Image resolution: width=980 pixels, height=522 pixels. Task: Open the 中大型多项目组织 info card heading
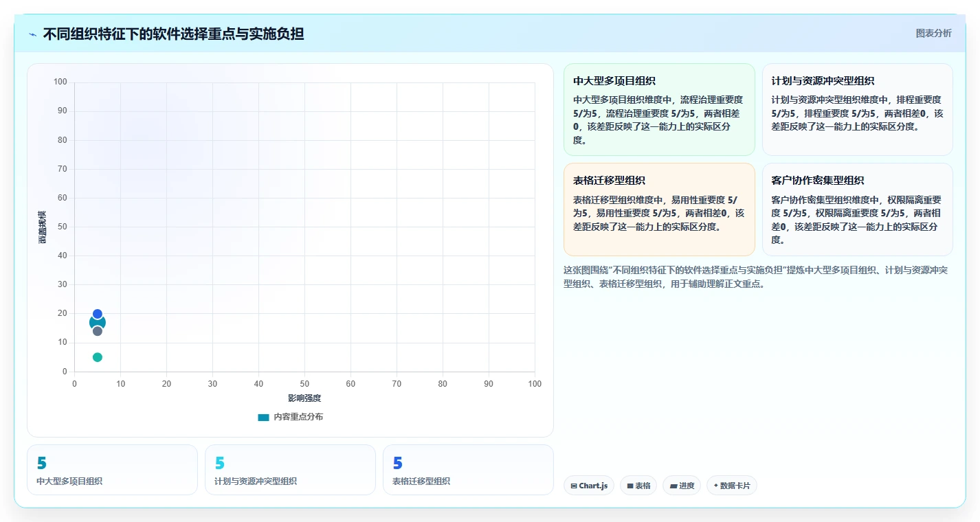click(x=614, y=80)
